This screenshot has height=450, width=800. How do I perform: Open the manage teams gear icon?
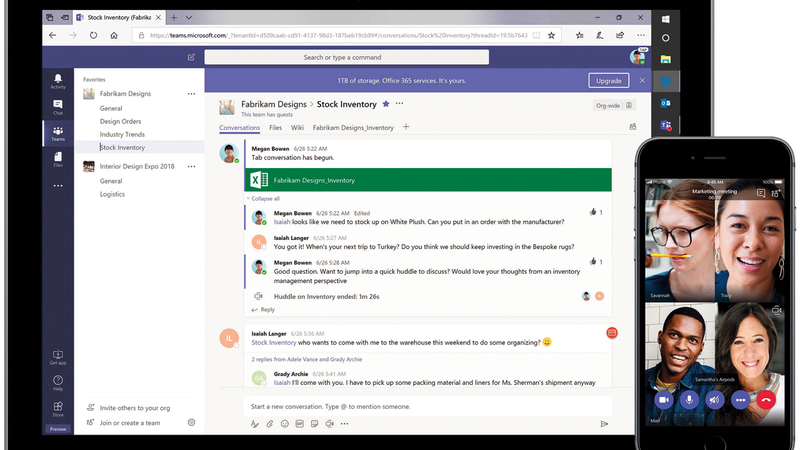coord(191,423)
